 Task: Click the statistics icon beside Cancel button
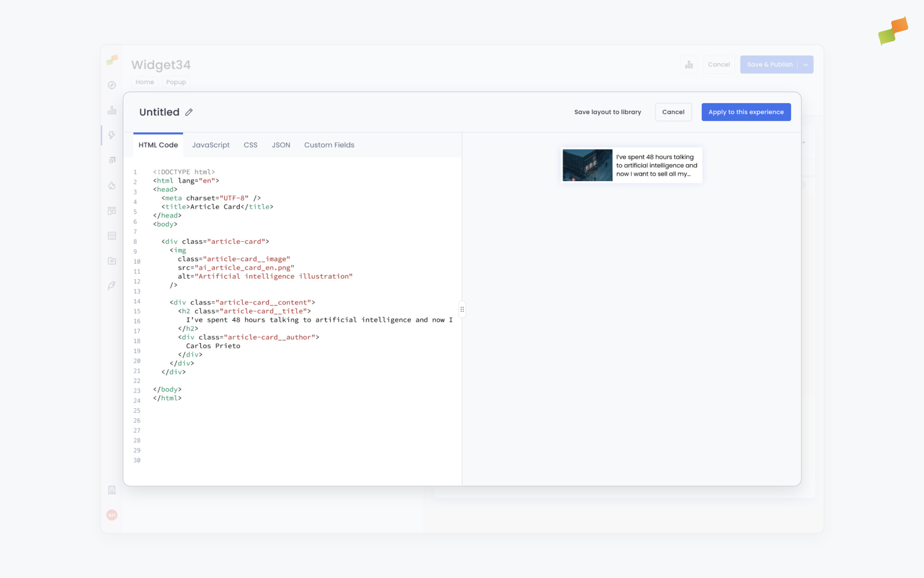tap(689, 64)
